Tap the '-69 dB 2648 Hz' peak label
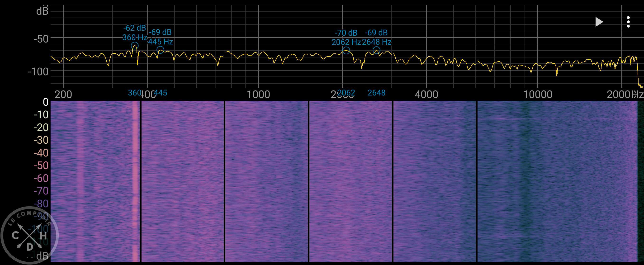The width and height of the screenshot is (644, 265). [x=377, y=37]
